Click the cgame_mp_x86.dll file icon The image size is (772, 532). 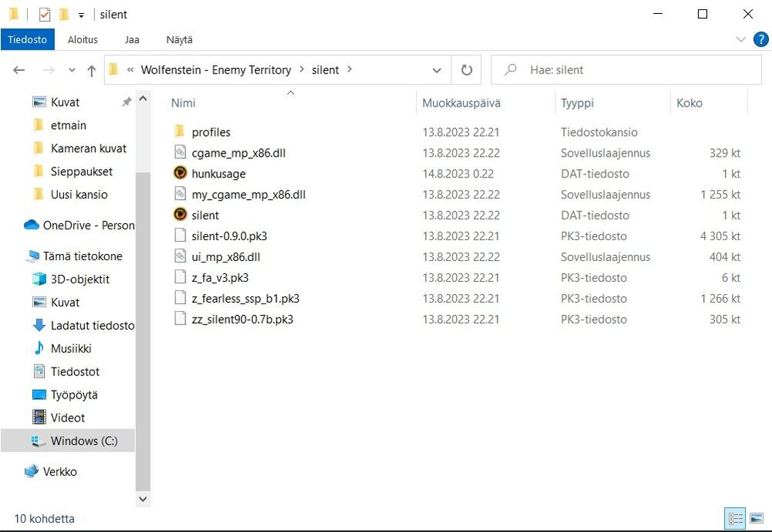click(180, 151)
